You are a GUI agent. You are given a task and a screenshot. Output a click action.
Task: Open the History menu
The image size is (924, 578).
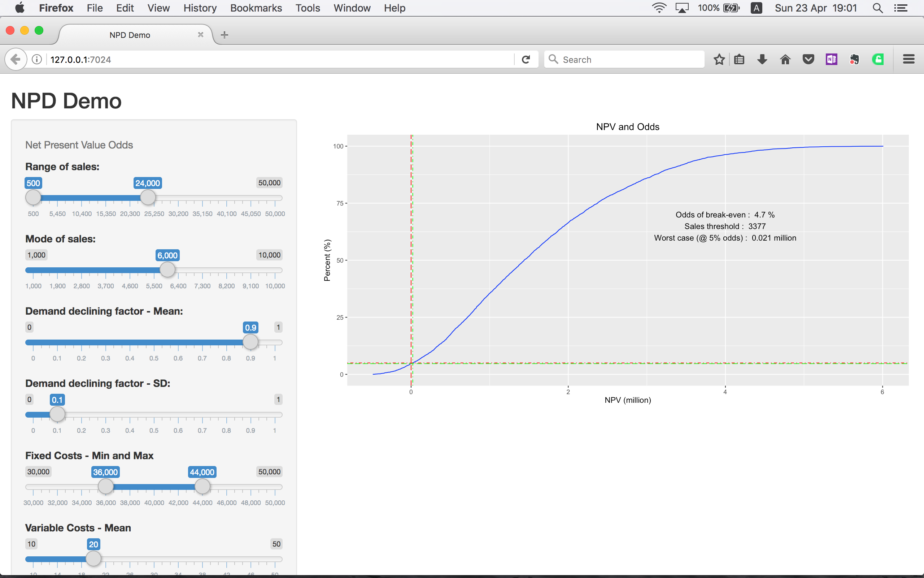pos(200,8)
